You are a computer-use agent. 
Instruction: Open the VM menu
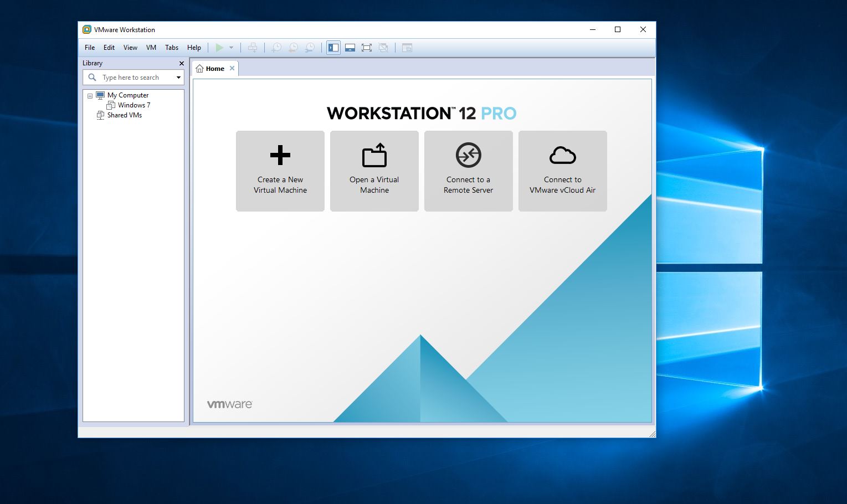pos(151,48)
